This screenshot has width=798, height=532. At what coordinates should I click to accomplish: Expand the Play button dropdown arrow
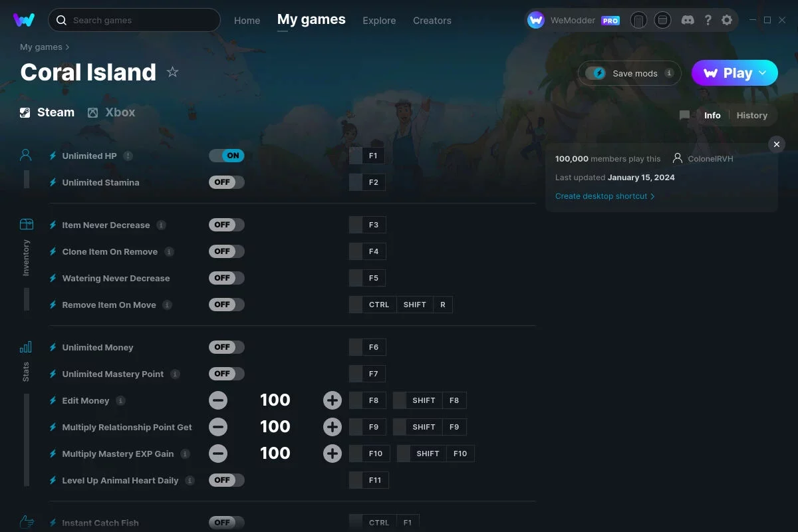coord(763,73)
